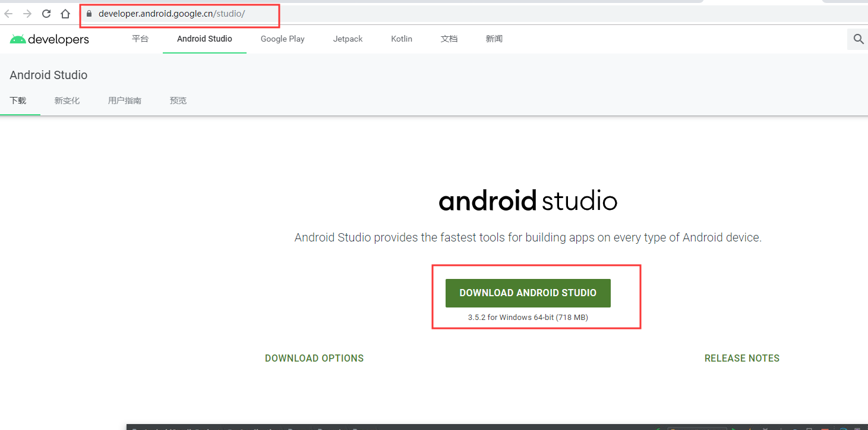The image size is (868, 430).
Task: Open the Release Notes link
Action: pos(742,358)
